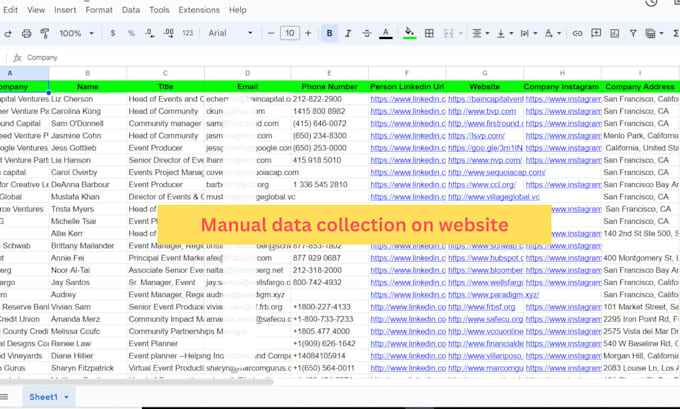The height and width of the screenshot is (409, 680).
Task: Open http://www.bvp.com website link
Action: [482, 111]
